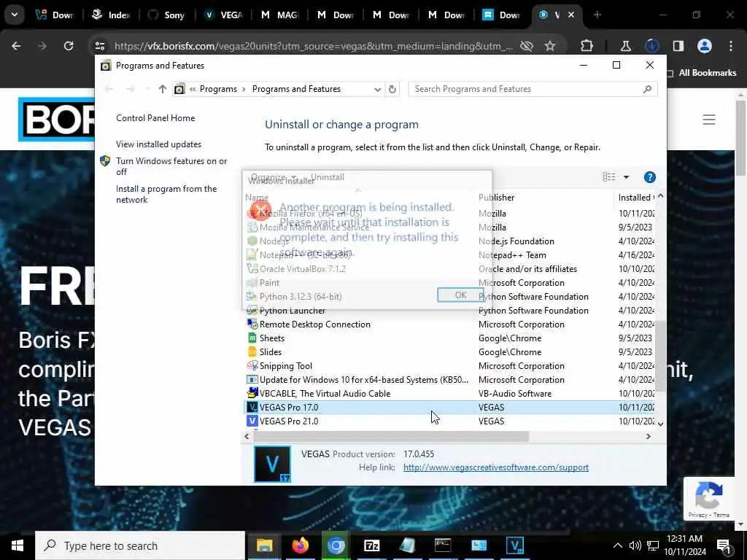Viewport: 747px width, 560px height.
Task: Click the refresh button beside the address path
Action: [x=392, y=89]
